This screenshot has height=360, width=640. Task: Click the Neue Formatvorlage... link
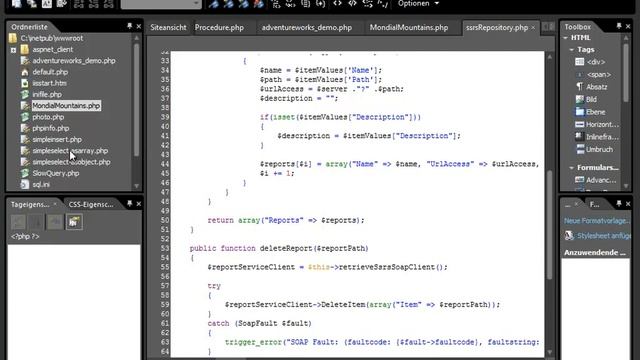597,221
